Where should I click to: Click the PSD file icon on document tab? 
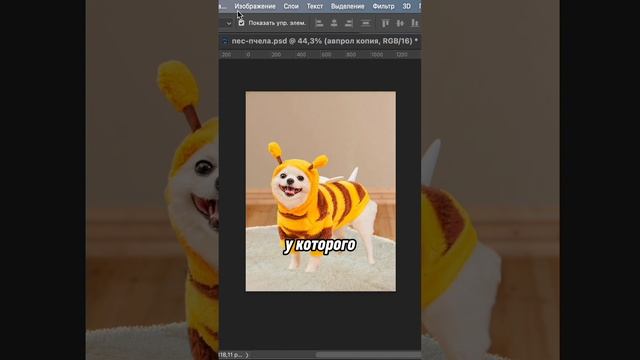(x=225, y=41)
